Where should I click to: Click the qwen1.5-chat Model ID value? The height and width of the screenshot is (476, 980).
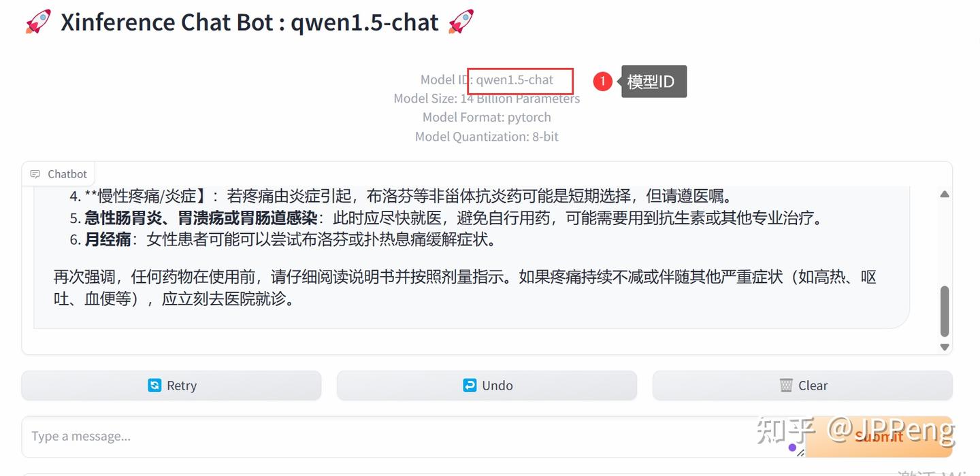tap(514, 80)
